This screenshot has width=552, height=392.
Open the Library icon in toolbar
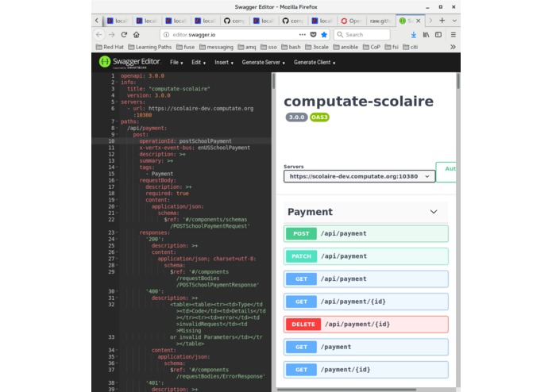coord(426,34)
